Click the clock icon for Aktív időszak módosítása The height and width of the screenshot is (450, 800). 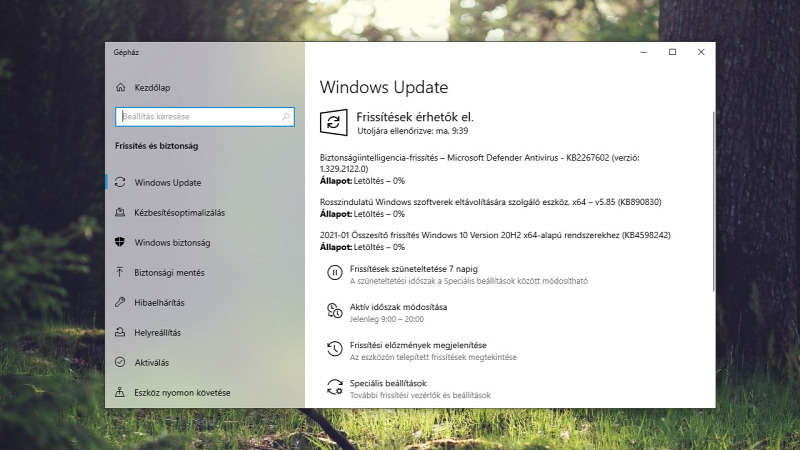(335, 311)
